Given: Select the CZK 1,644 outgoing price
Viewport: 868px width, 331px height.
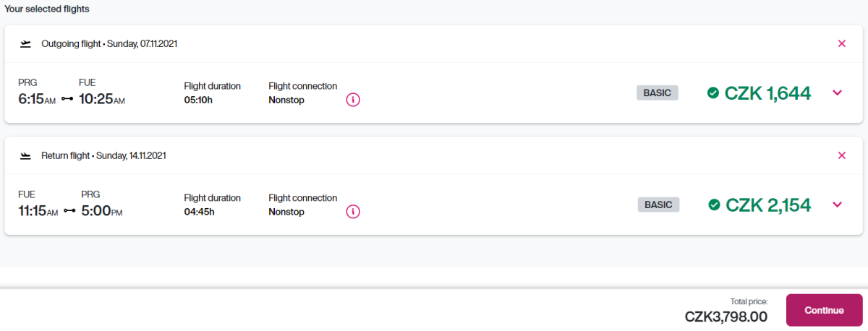Looking at the screenshot, I should (767, 93).
